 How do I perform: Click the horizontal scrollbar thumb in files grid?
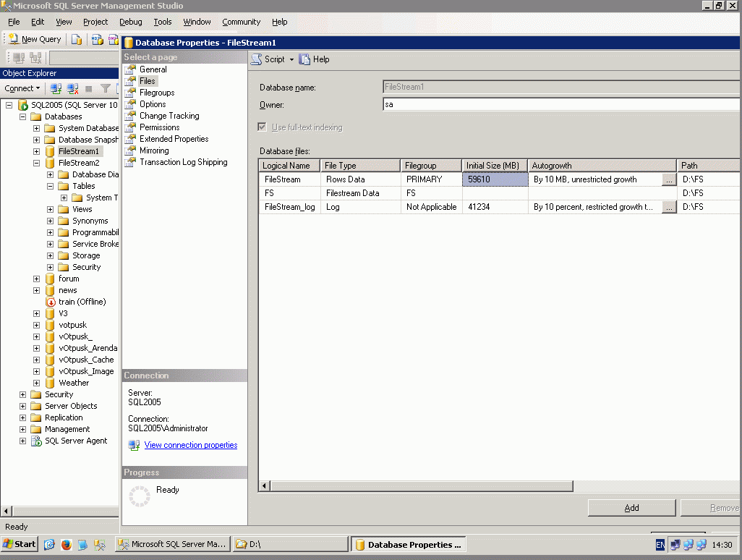[422, 485]
